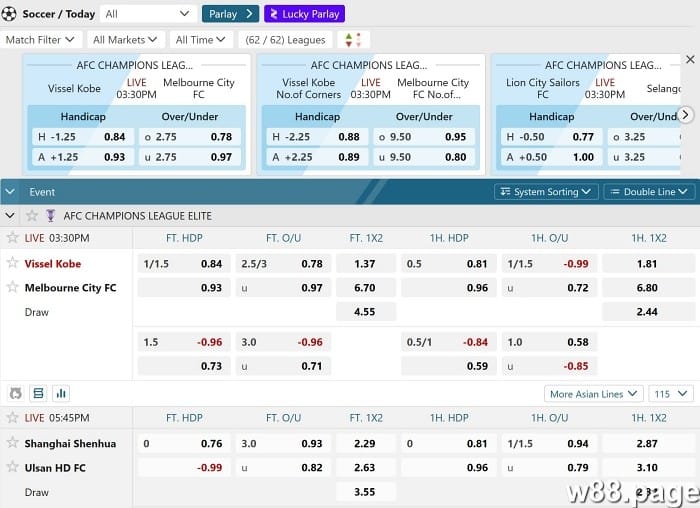Select FT HDP 1.5 line at -0.96
700x508 pixels.
pos(184,342)
